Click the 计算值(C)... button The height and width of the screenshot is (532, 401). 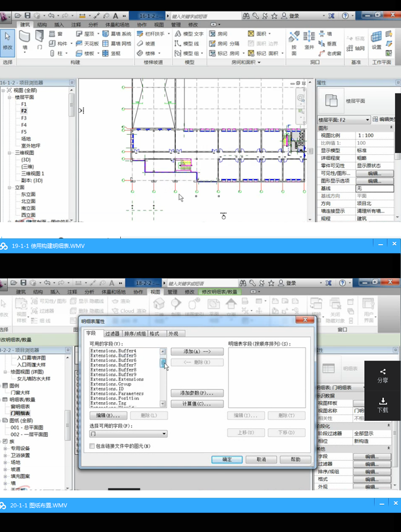coord(197,404)
